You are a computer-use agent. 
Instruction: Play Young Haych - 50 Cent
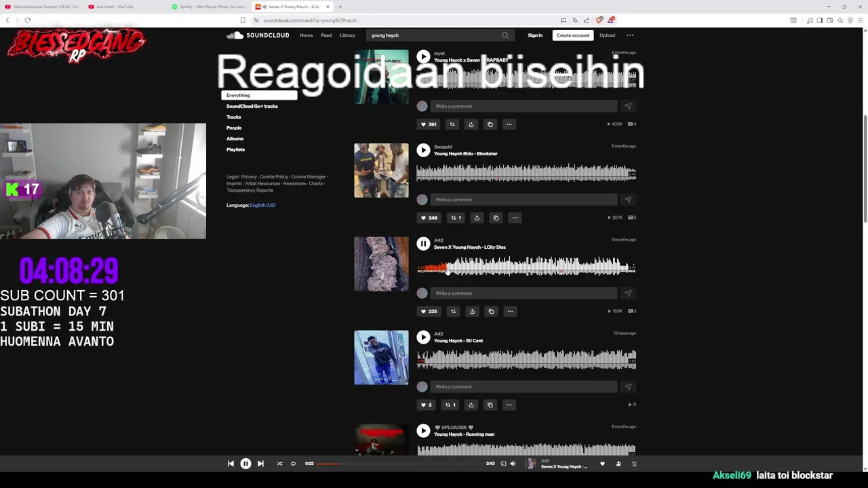pyautogui.click(x=423, y=338)
